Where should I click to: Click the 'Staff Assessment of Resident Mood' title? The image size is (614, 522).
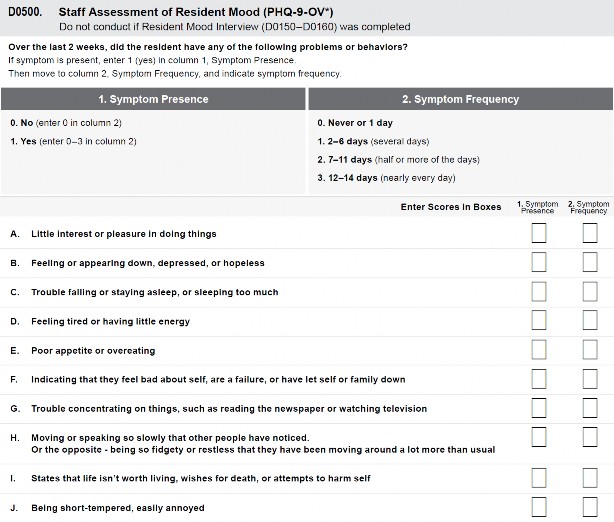coord(196,12)
